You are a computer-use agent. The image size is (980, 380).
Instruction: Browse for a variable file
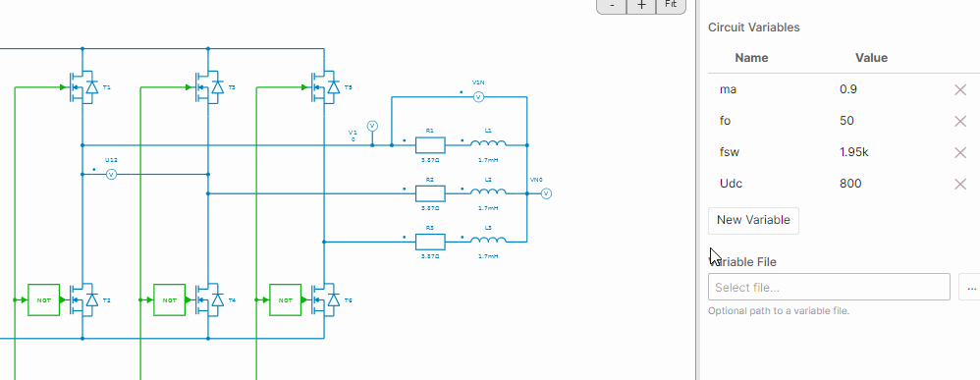(x=970, y=287)
